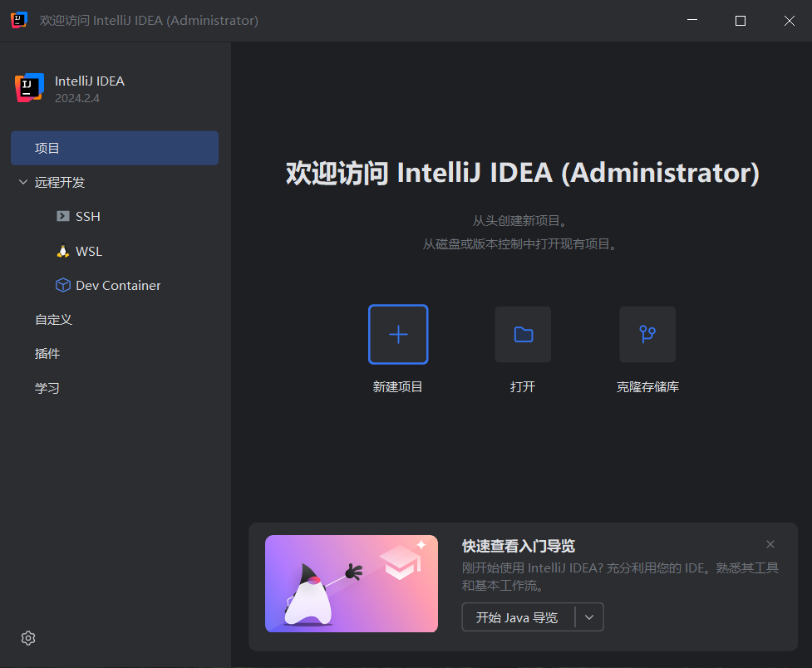Click the Dev Container cube icon

tap(62, 285)
